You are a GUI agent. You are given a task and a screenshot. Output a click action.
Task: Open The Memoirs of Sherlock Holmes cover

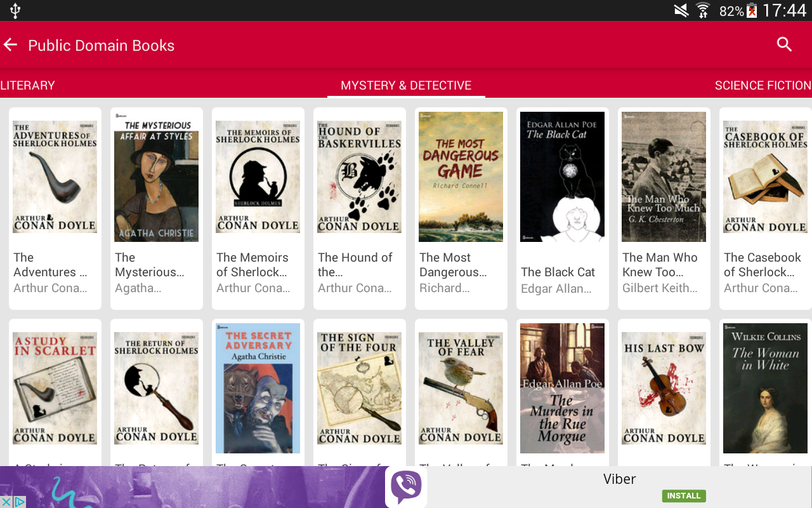[x=258, y=177]
